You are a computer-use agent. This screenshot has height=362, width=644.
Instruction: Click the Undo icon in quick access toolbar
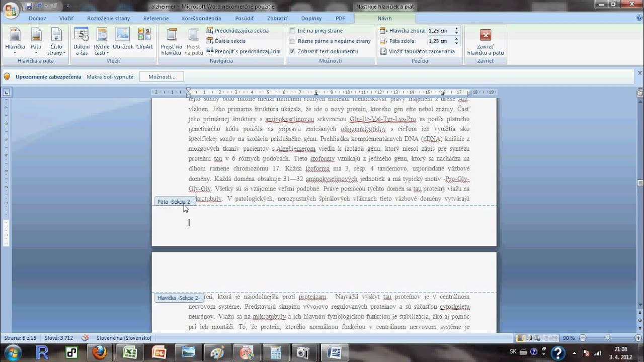coord(39,6)
